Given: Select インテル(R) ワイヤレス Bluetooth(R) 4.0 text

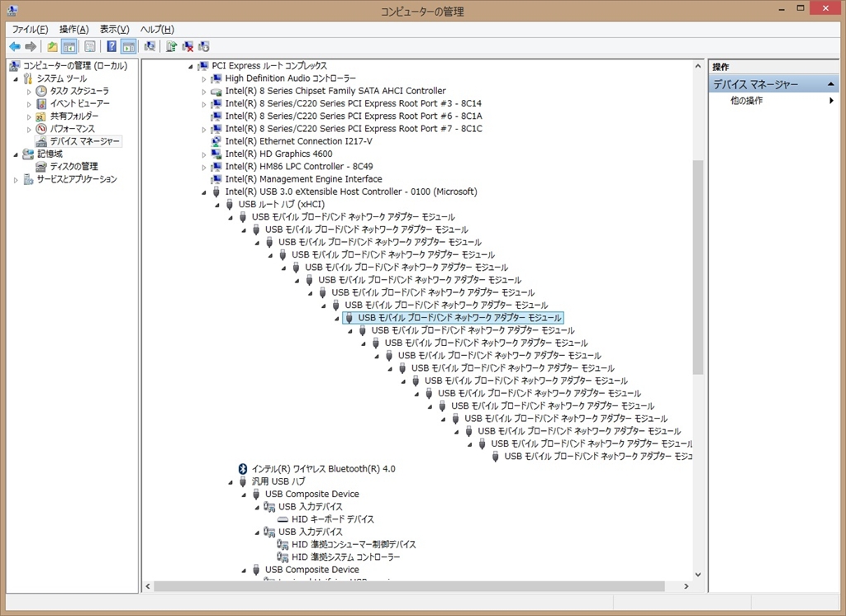Looking at the screenshot, I should (x=323, y=469).
